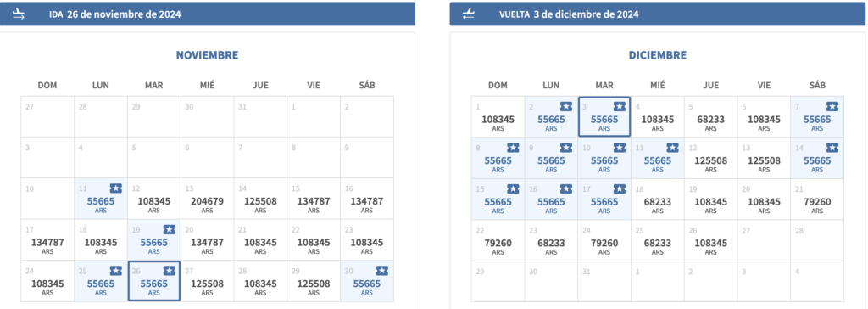
Task: Click the promo star icon on December 11
Action: [x=672, y=148]
